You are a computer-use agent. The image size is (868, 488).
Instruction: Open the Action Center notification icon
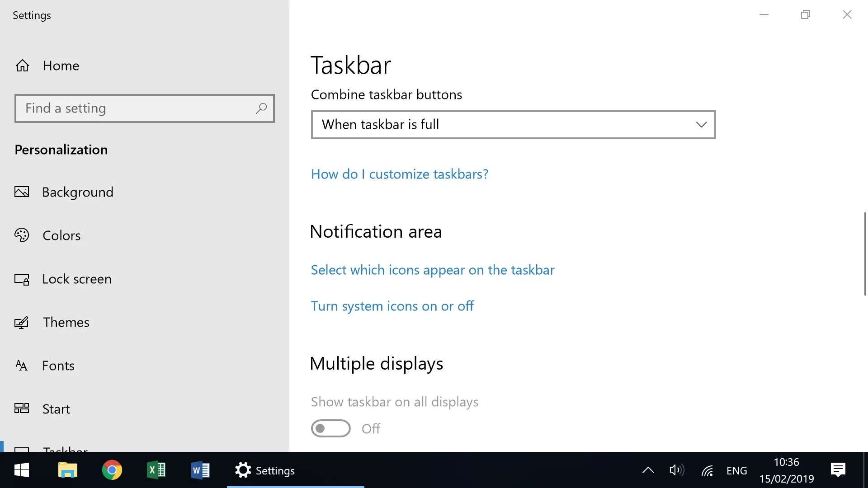(838, 470)
